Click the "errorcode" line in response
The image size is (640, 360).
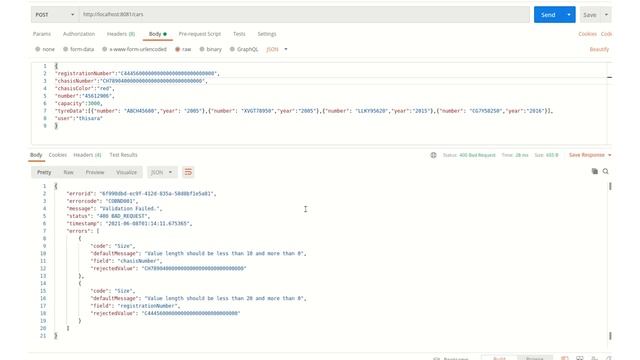coord(102,201)
